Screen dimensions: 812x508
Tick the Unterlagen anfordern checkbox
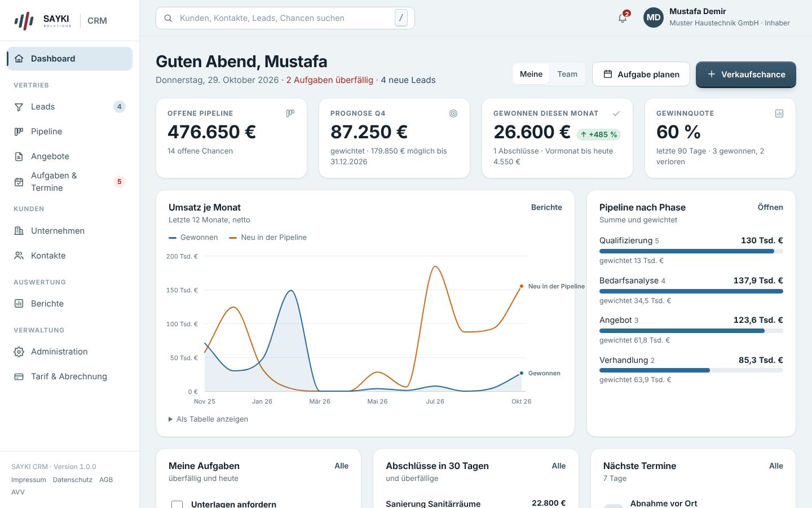pyautogui.click(x=177, y=505)
